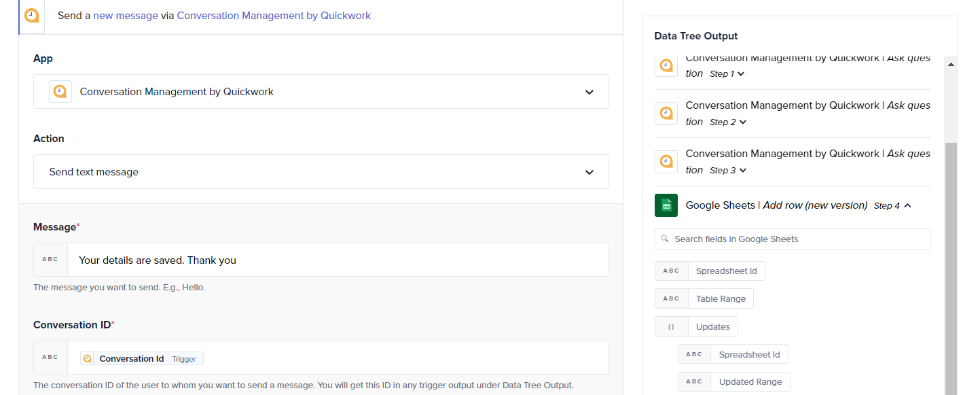The image size is (980, 395).
Task: Click the ABC type icon of Message field
Action: coord(50,260)
